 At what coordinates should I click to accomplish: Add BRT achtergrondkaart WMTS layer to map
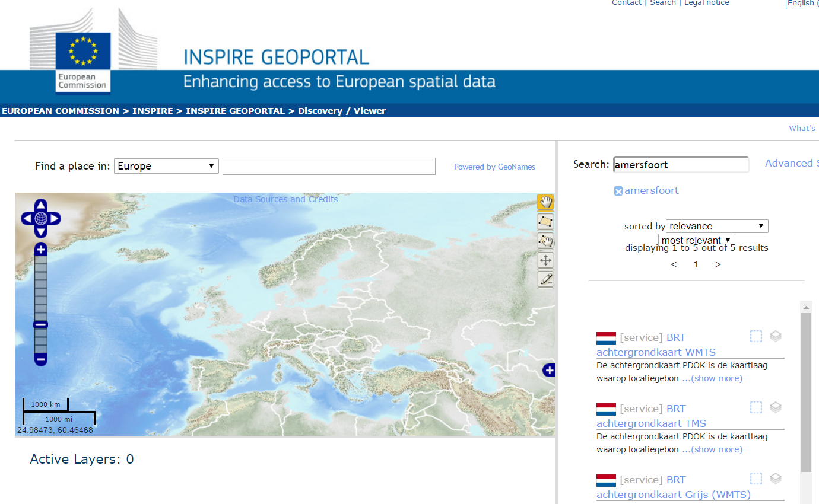pos(775,336)
